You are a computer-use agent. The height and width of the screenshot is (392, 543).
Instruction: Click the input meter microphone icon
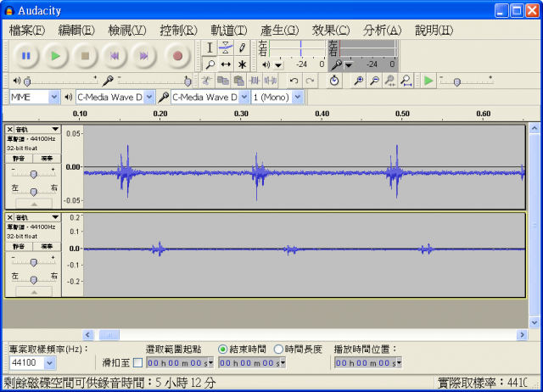336,64
